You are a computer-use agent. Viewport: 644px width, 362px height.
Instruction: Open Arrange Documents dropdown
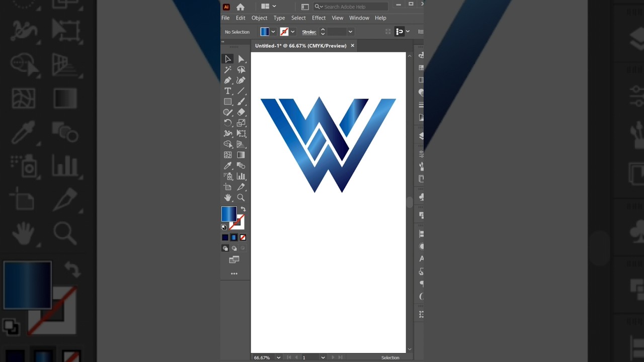point(269,7)
